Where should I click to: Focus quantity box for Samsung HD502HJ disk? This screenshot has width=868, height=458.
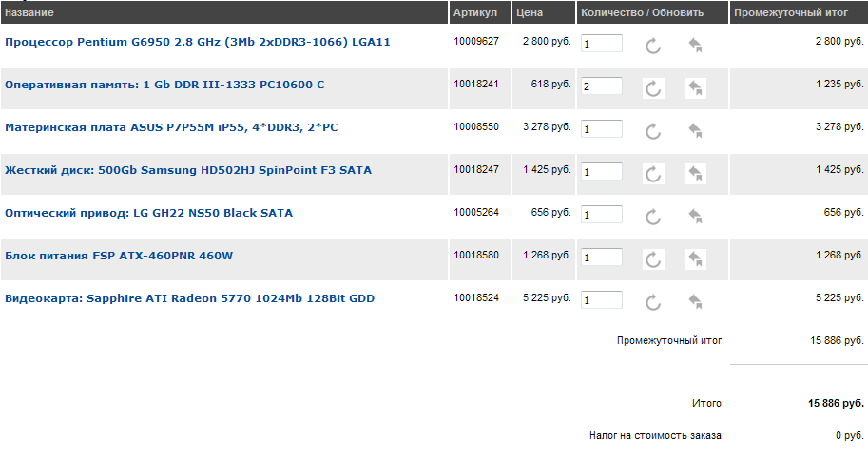(x=601, y=172)
